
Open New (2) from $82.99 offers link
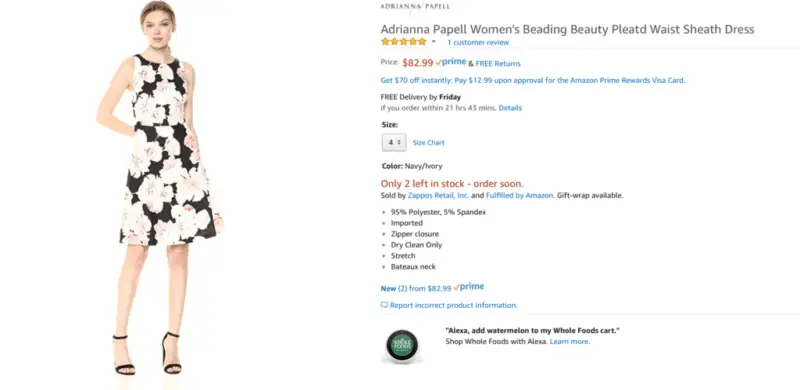pyautogui.click(x=416, y=288)
